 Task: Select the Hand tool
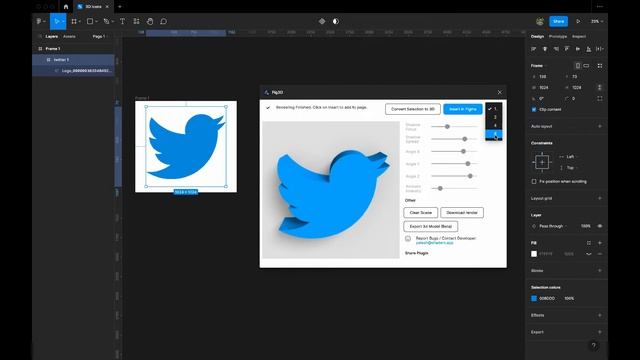[x=150, y=21]
